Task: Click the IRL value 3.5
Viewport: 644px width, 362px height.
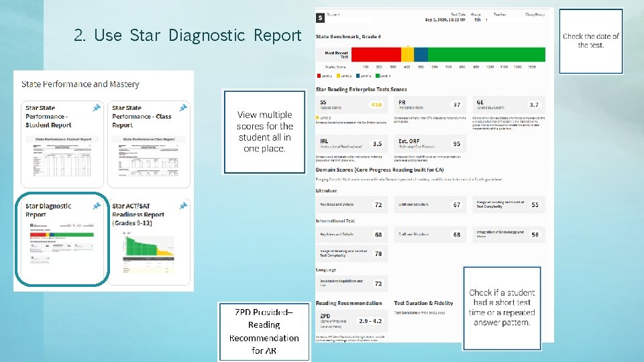Action: coord(378,143)
